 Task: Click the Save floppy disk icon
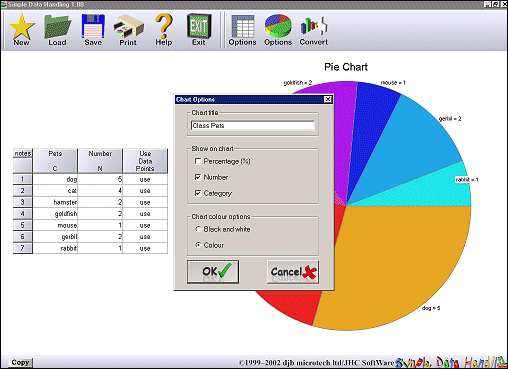(x=93, y=30)
